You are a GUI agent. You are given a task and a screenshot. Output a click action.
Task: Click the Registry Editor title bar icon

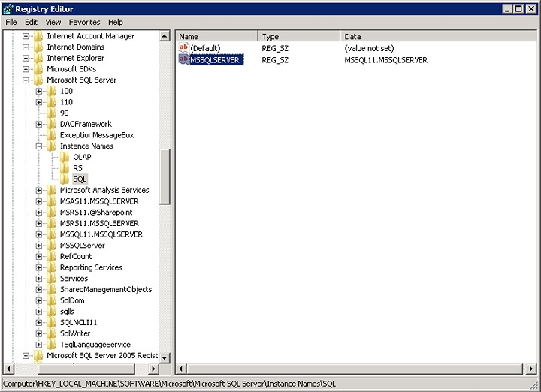tap(8, 8)
